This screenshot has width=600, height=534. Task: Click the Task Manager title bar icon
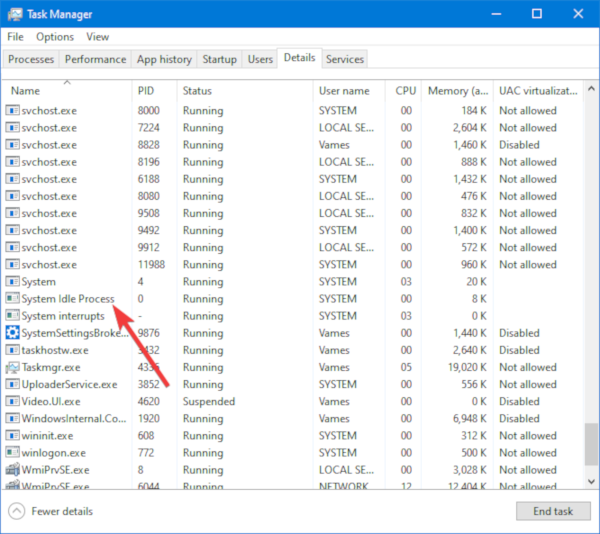(x=15, y=14)
